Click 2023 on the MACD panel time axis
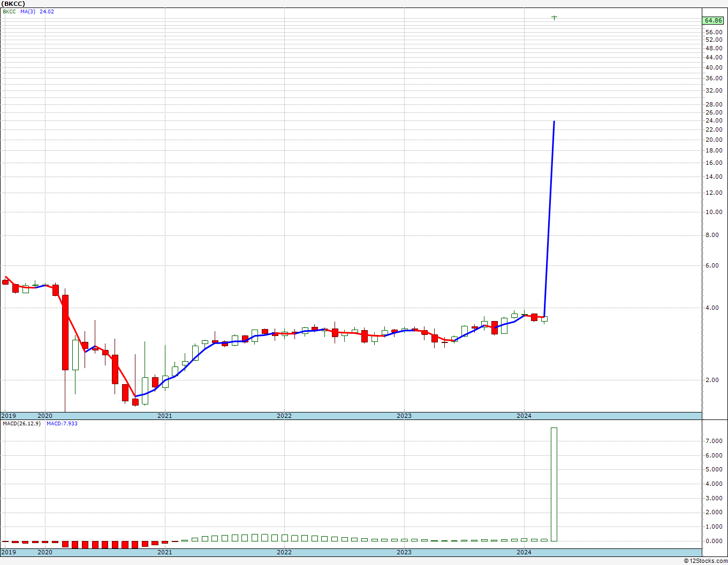 (x=404, y=552)
